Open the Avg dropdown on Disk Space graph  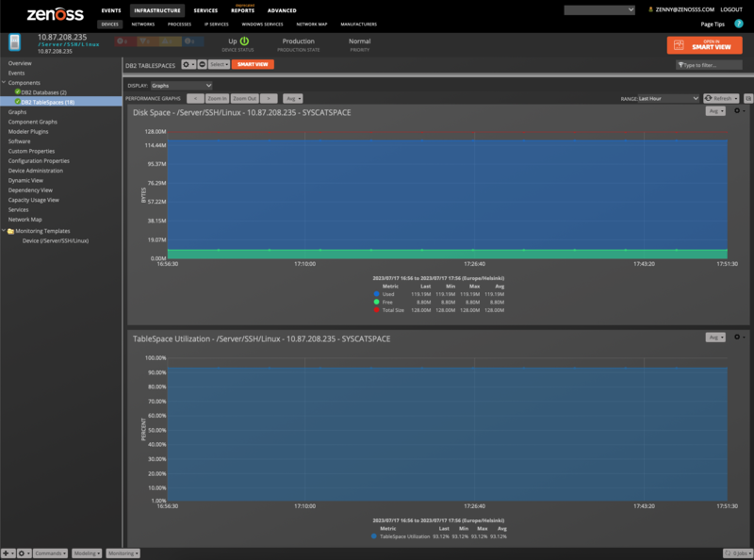[x=715, y=111]
